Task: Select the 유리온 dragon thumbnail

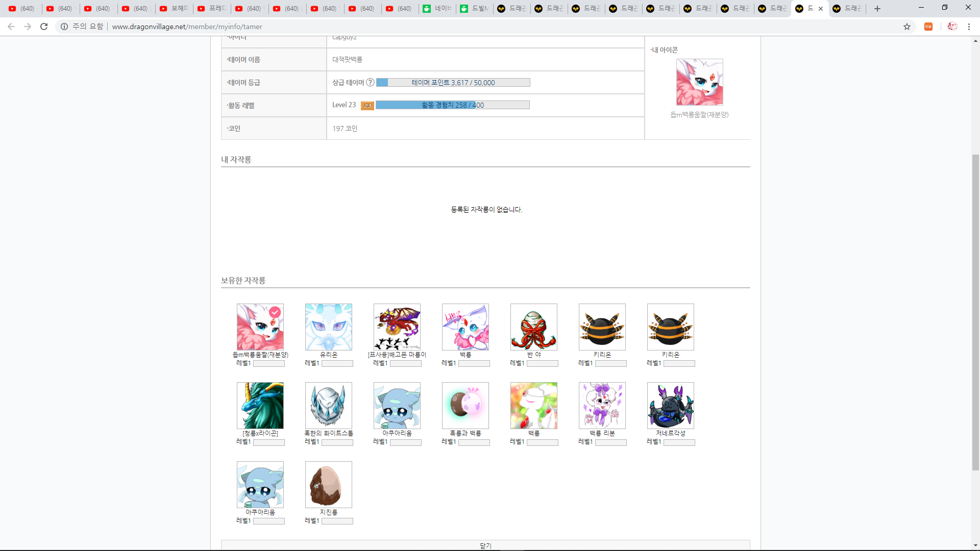Action: point(329,327)
